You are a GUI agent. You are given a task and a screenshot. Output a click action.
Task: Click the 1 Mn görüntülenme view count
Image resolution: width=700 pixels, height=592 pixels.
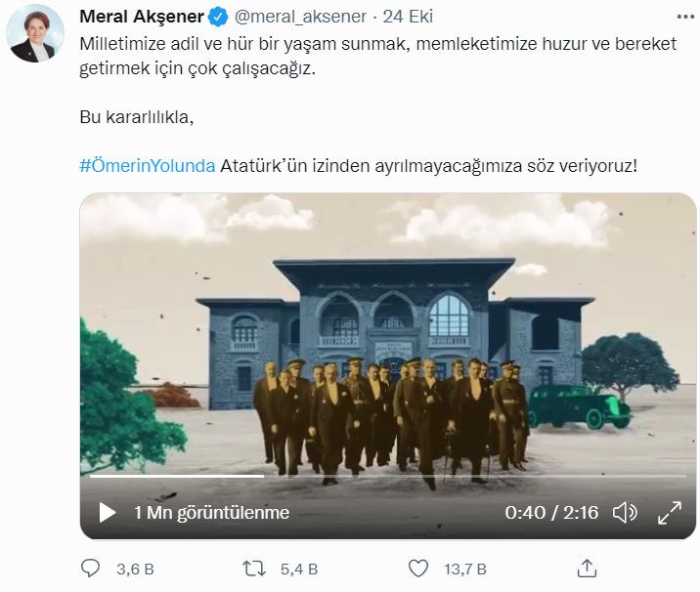tap(211, 512)
